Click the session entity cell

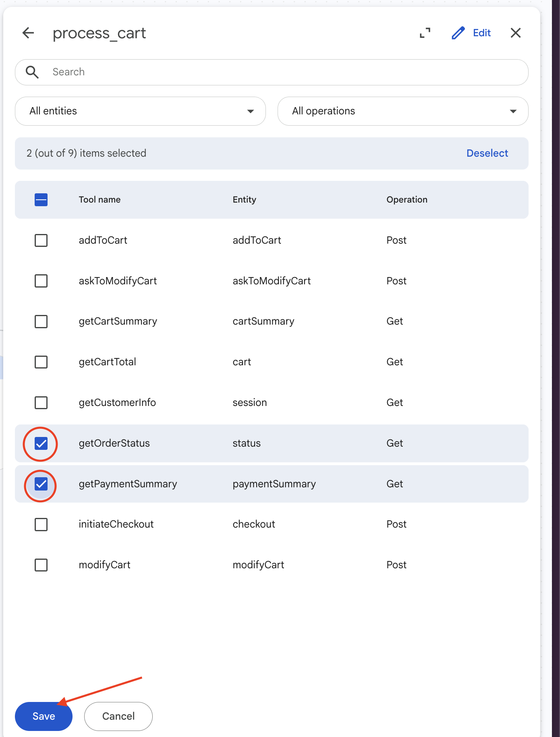click(x=250, y=403)
